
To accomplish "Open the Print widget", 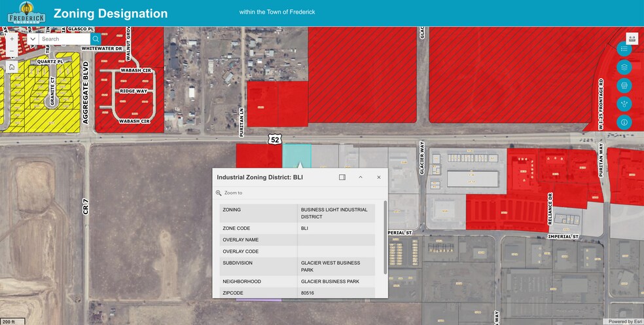I will pos(624,85).
